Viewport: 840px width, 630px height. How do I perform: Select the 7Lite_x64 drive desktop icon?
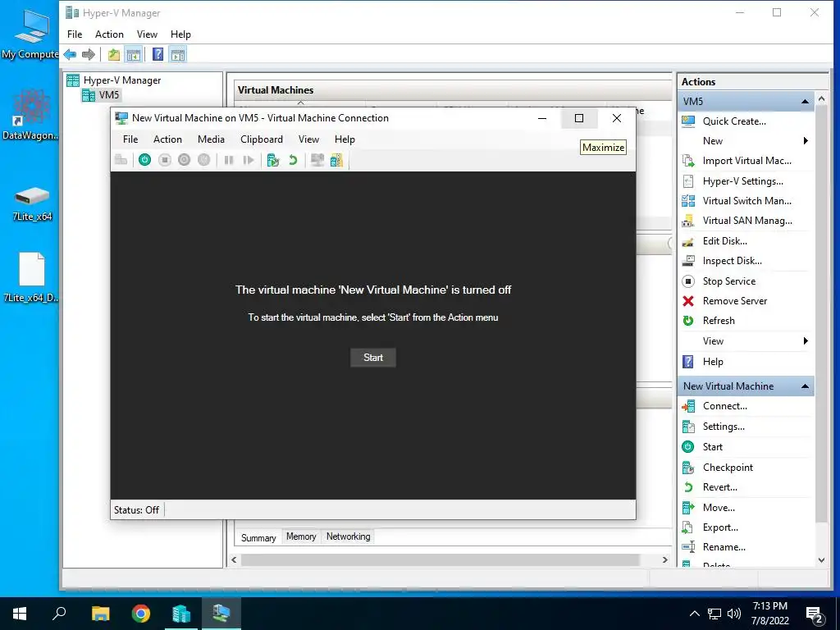point(32,204)
